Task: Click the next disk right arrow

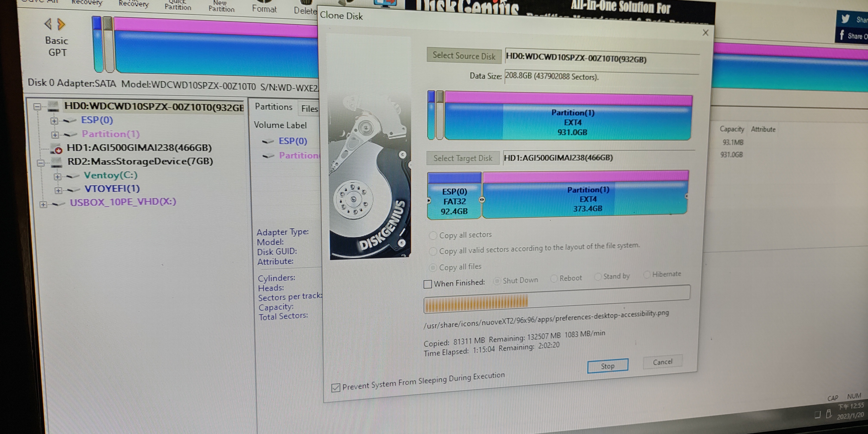Action: [x=61, y=24]
